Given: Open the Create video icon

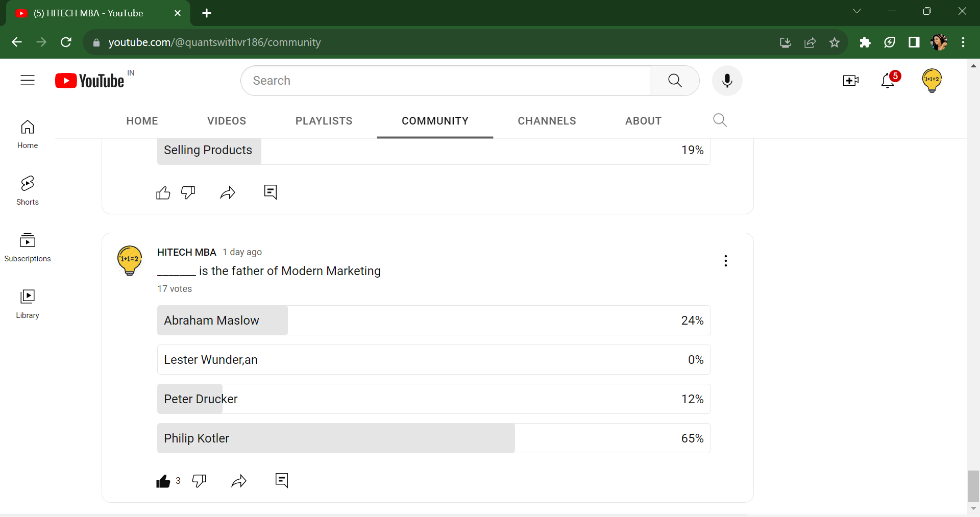Looking at the screenshot, I should click(850, 81).
